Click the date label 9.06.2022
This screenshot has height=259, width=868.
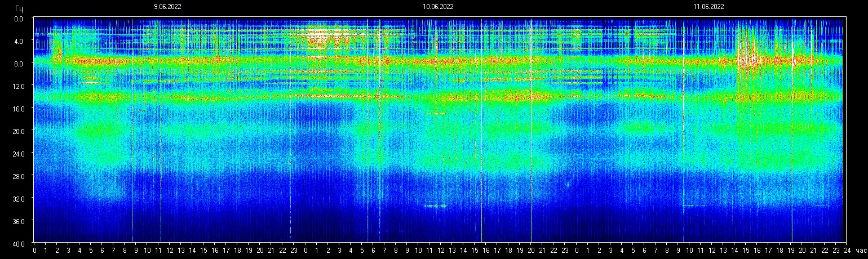[x=167, y=7]
